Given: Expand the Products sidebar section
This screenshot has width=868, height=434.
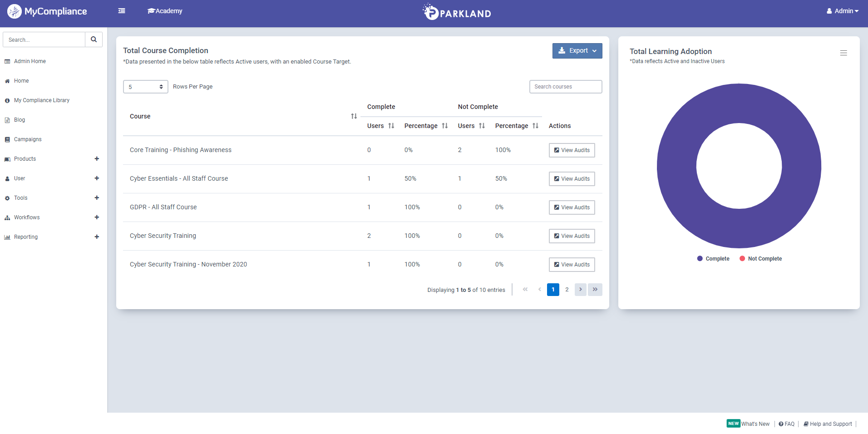Looking at the screenshot, I should coord(97,158).
